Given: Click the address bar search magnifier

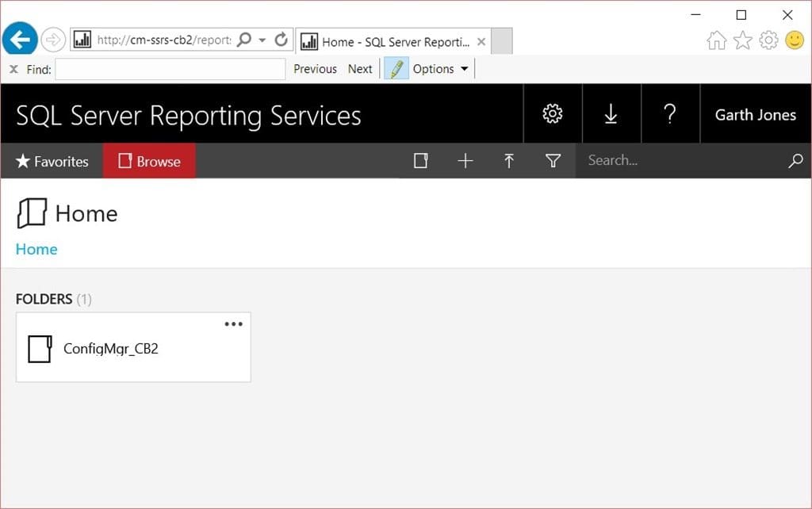Looking at the screenshot, I should point(244,40).
